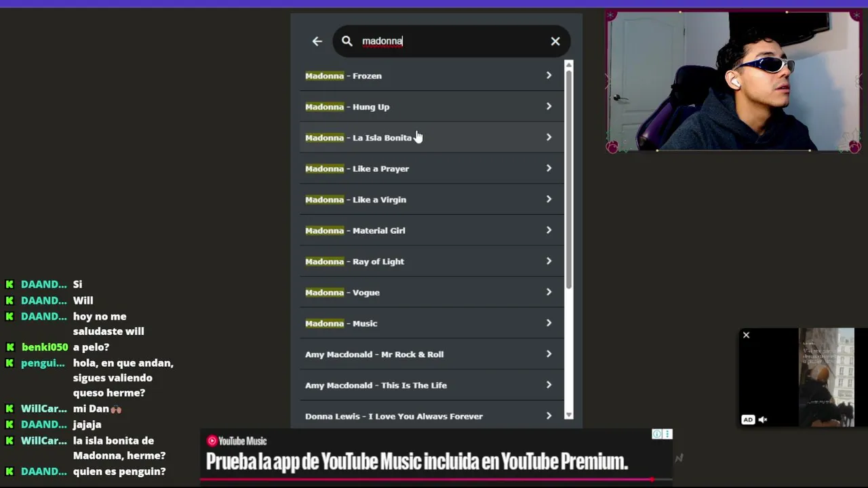Open the YouTube Music ad logo
Image resolution: width=868 pixels, height=488 pixels.
tap(237, 441)
